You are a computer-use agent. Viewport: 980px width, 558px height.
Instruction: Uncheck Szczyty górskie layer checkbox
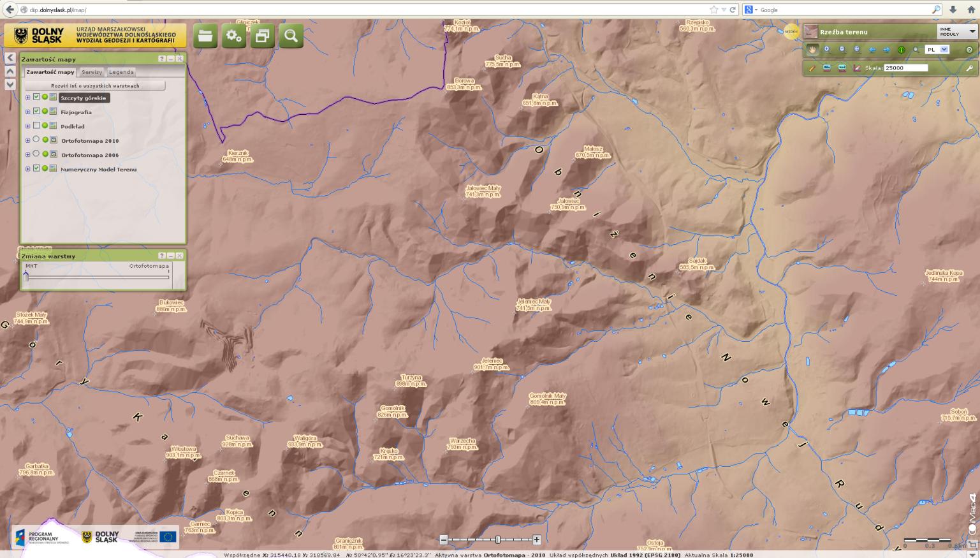pyautogui.click(x=36, y=97)
